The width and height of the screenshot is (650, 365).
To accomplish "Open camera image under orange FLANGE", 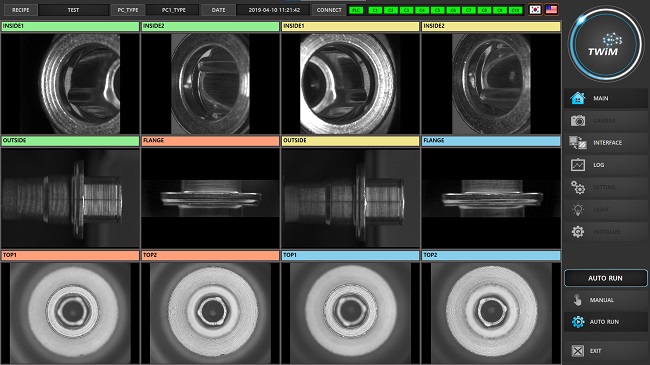I will [x=210, y=198].
